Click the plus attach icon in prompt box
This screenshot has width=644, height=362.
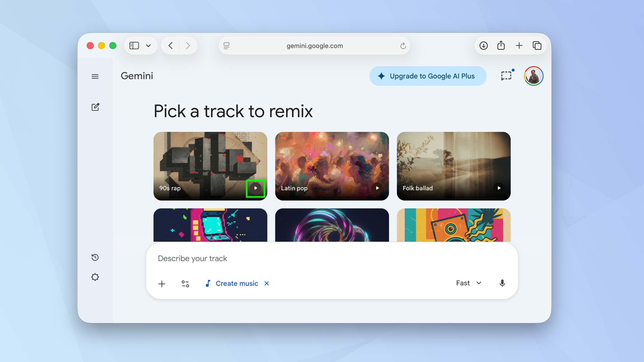coord(162,284)
